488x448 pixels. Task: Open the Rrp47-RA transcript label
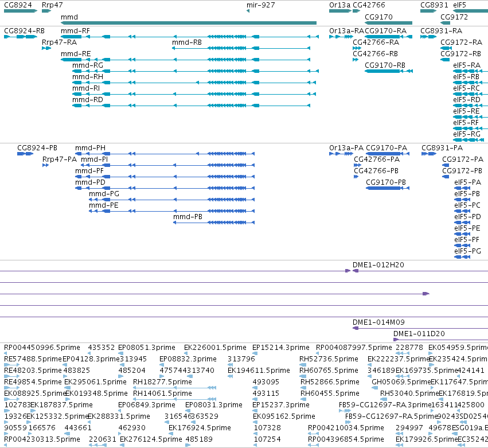(60, 42)
